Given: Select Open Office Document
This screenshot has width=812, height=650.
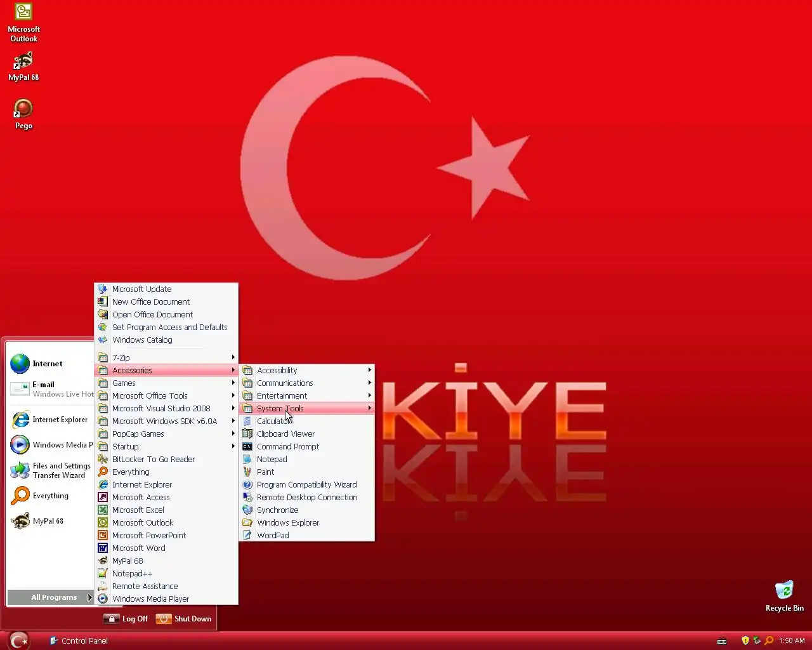Looking at the screenshot, I should click(166, 314).
